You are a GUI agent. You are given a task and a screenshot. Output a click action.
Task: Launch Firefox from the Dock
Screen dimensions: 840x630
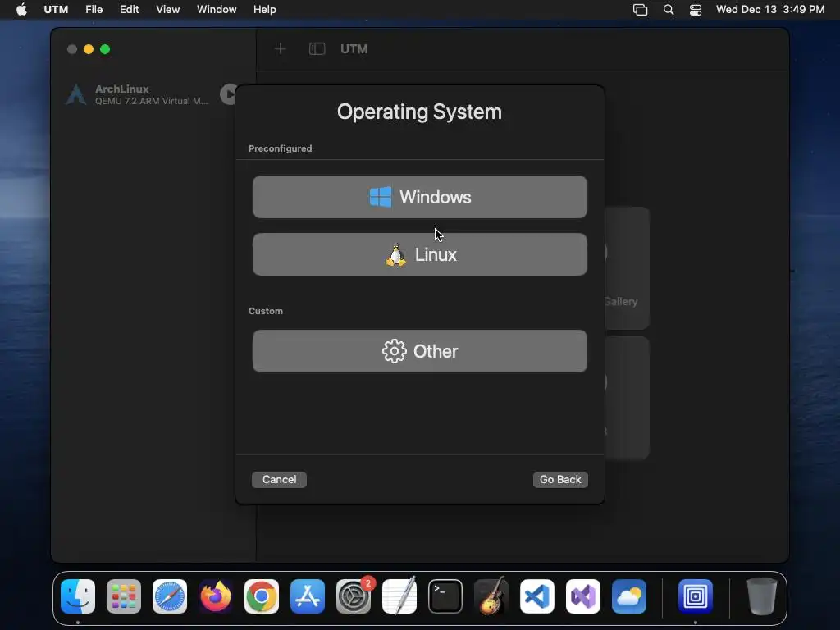(216, 596)
